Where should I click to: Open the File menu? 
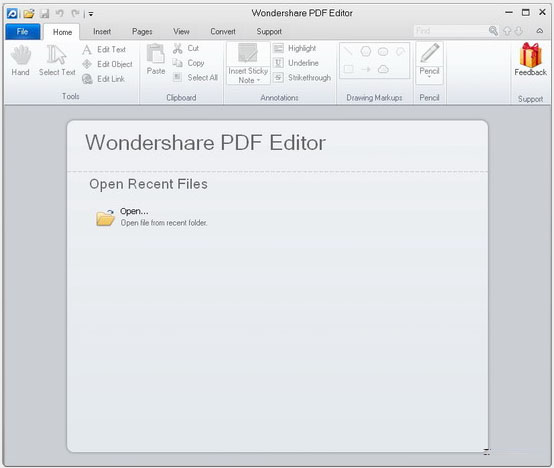click(23, 32)
